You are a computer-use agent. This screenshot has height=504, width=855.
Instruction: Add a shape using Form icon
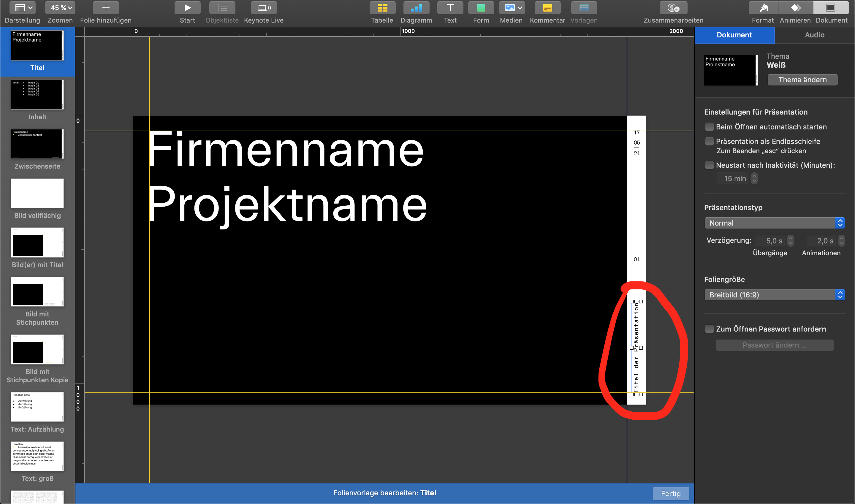(481, 8)
